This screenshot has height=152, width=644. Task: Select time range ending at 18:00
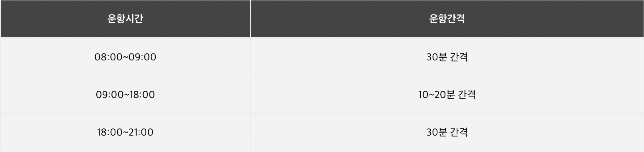pyautogui.click(x=125, y=95)
